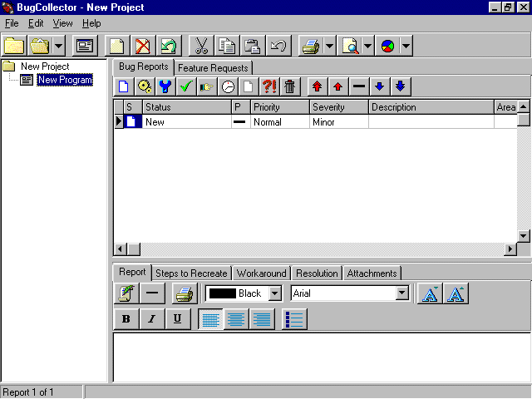Viewport: 532px width, 399px height.
Task: Toggle bold text formatting
Action: pos(126,319)
